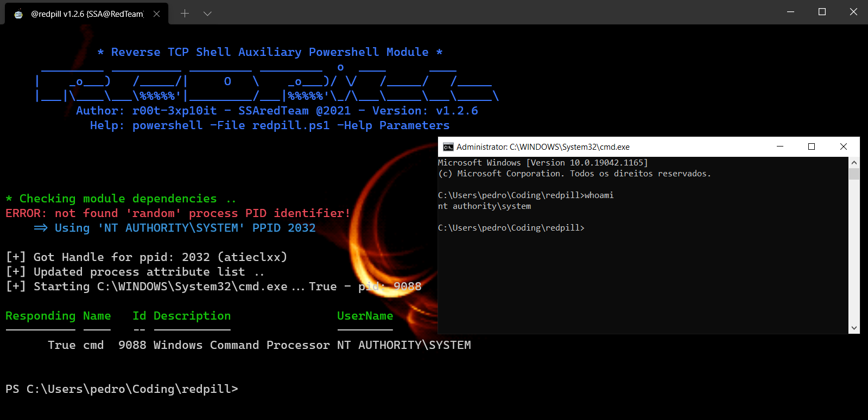Click 'Updated process attribute list' line
The width and height of the screenshot is (868, 420).
pos(135,272)
